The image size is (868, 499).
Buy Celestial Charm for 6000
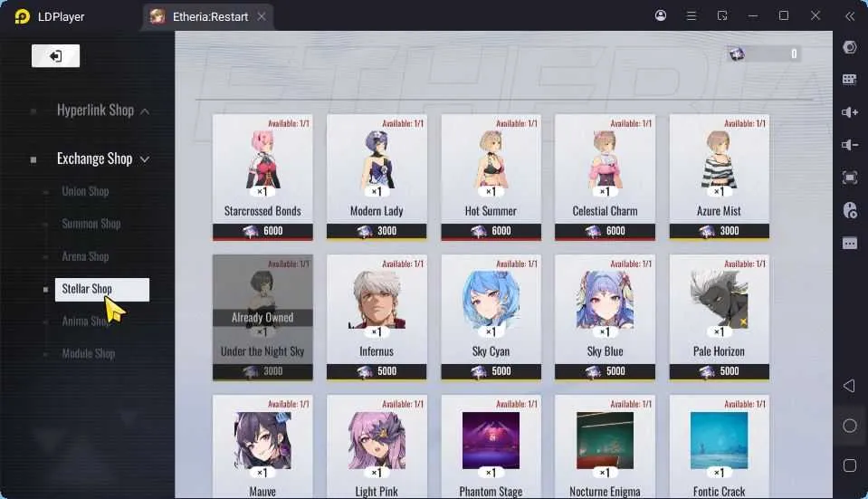click(605, 232)
